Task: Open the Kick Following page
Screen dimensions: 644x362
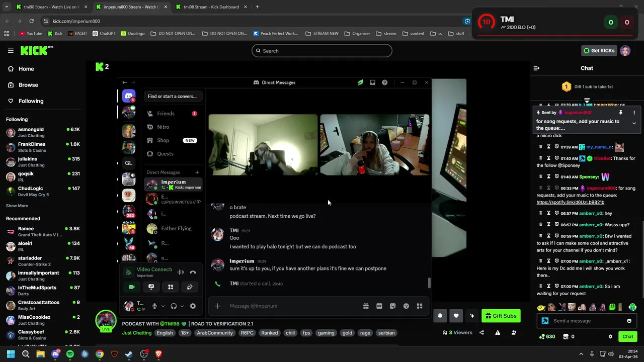Action: [26, 101]
